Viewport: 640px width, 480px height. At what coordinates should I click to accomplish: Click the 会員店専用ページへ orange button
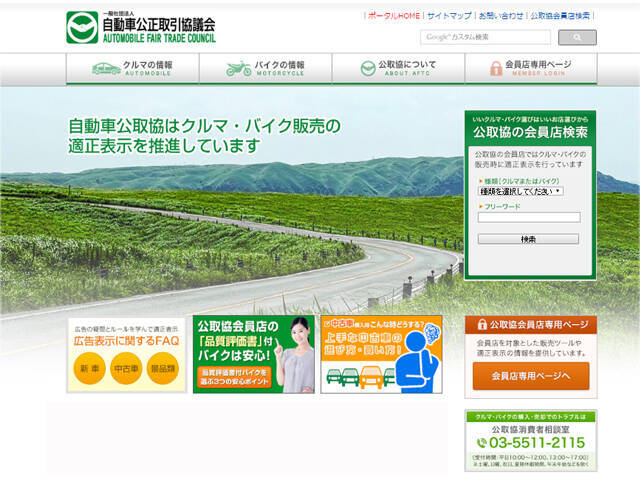(531, 376)
